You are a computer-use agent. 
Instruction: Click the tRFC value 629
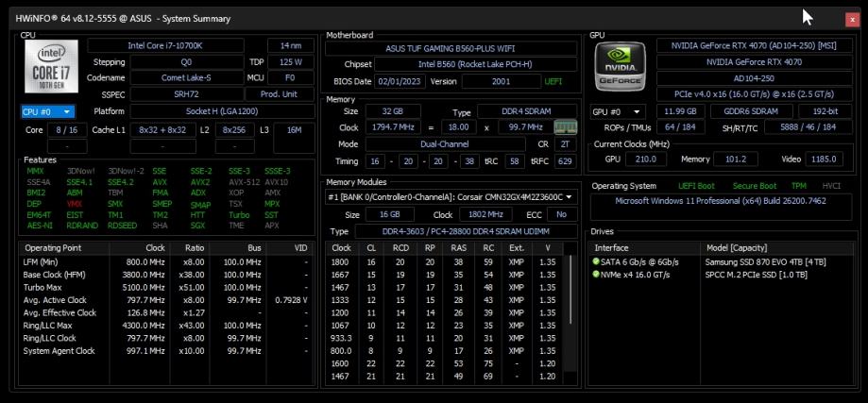coord(566,161)
